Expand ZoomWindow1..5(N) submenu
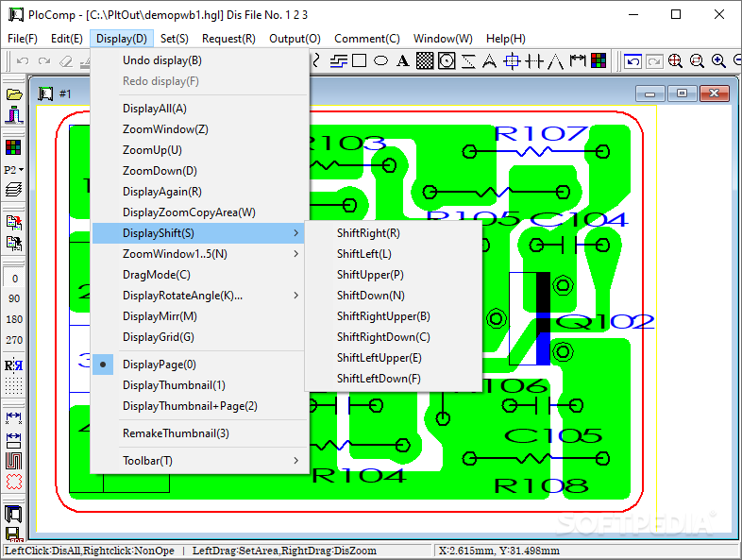This screenshot has height=560, width=742. point(200,254)
